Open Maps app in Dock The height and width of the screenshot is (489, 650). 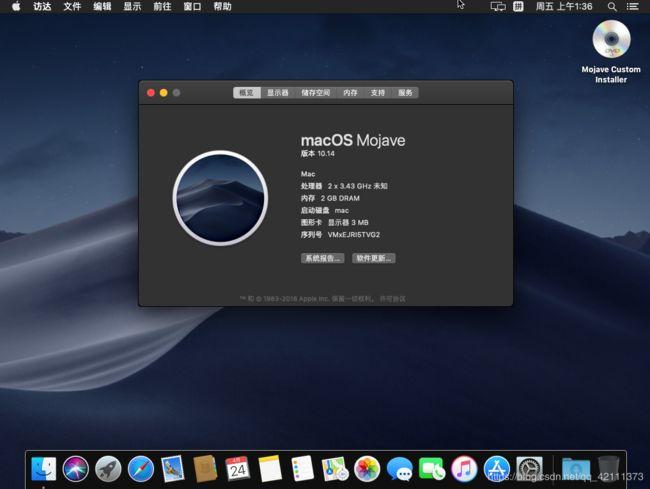[x=335, y=469]
